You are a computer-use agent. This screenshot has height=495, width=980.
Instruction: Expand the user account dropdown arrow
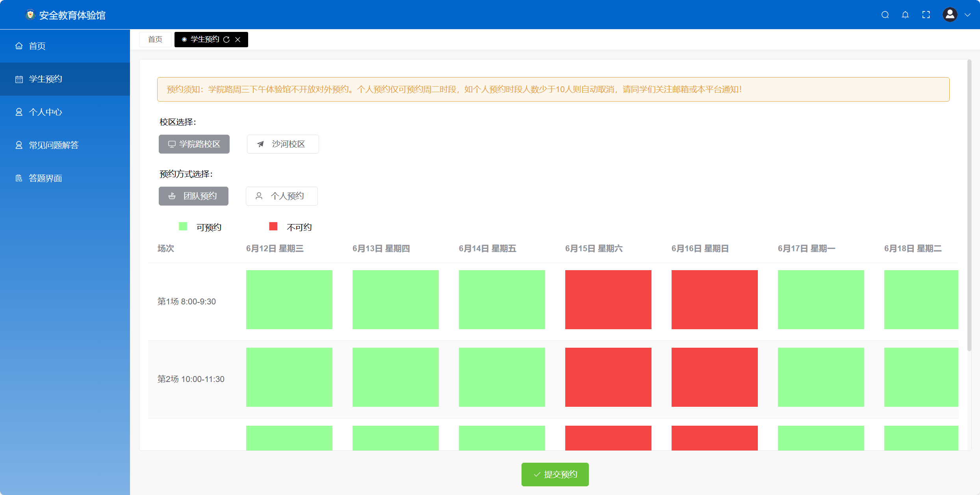click(967, 15)
